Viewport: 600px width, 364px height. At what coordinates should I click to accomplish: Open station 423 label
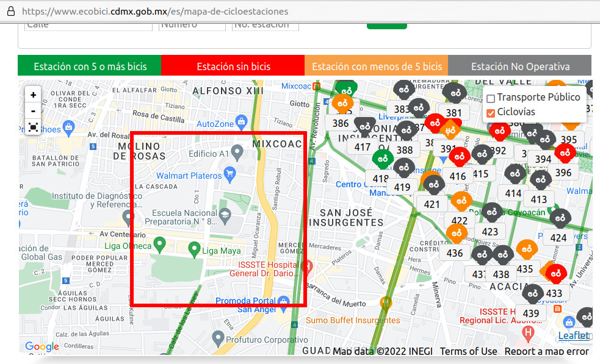point(490,232)
